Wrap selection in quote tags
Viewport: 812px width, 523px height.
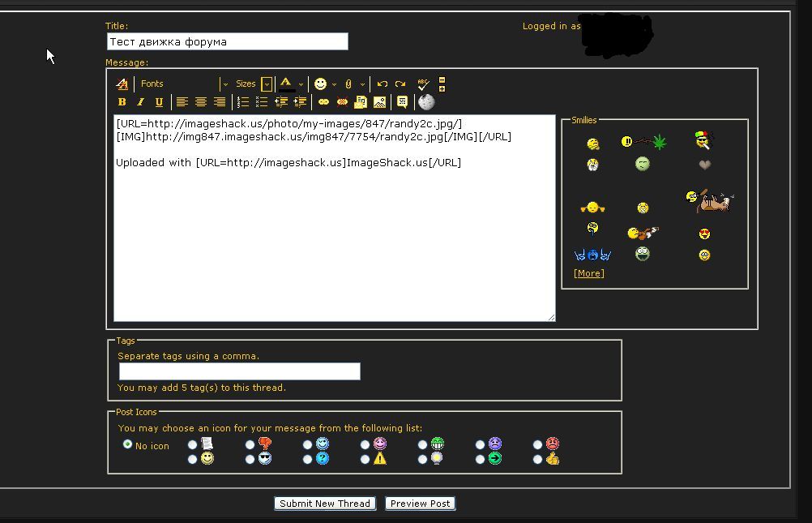coord(402,102)
